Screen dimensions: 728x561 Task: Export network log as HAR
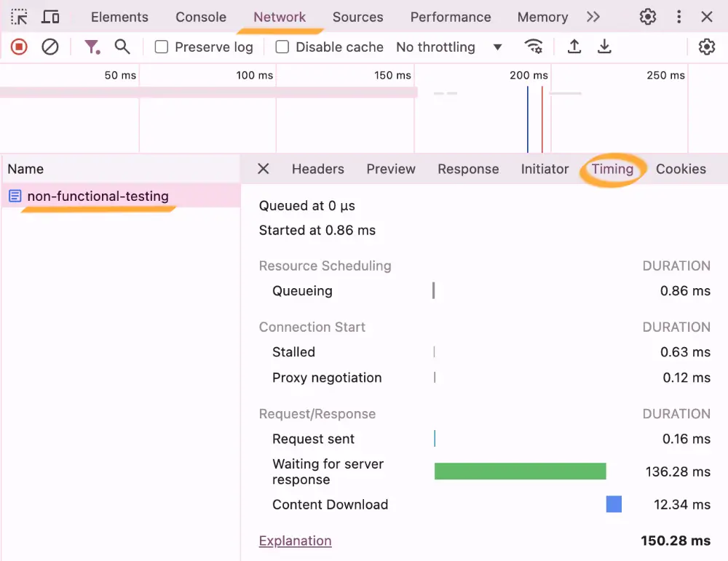click(604, 47)
